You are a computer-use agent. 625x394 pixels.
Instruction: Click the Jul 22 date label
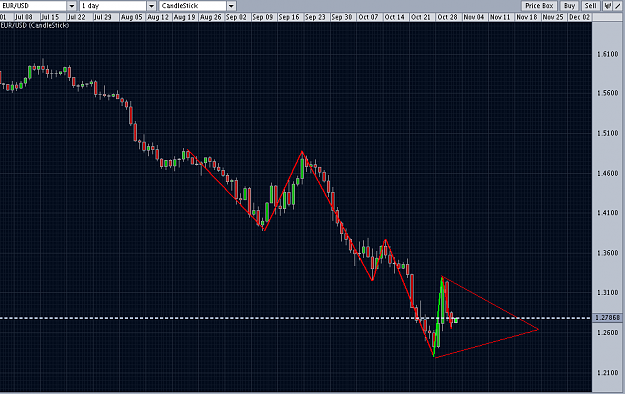point(76,17)
